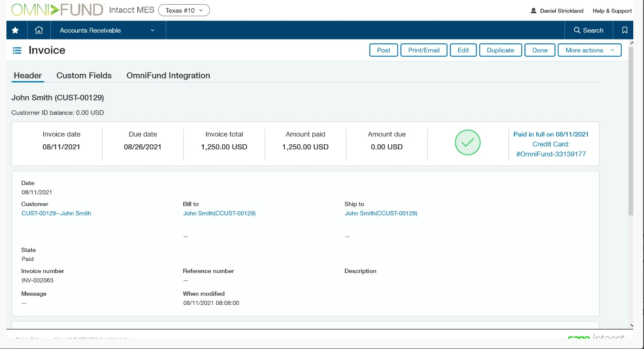Expand the Texas #10 entity dropdown
644x349 pixels.
click(184, 10)
